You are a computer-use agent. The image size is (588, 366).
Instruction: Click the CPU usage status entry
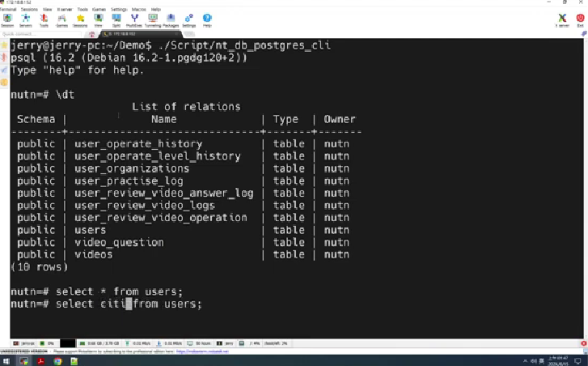(x=47, y=343)
